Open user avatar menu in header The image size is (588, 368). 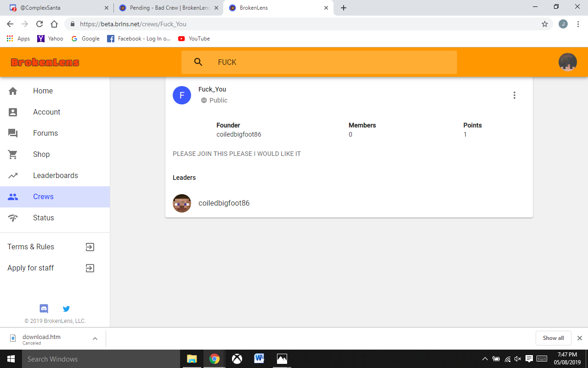coord(568,62)
